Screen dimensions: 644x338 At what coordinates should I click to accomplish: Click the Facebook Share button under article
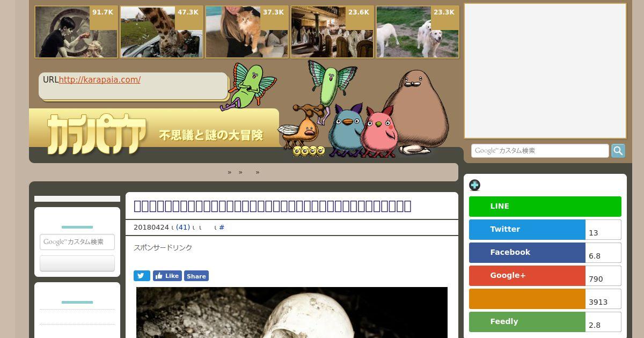(x=196, y=276)
